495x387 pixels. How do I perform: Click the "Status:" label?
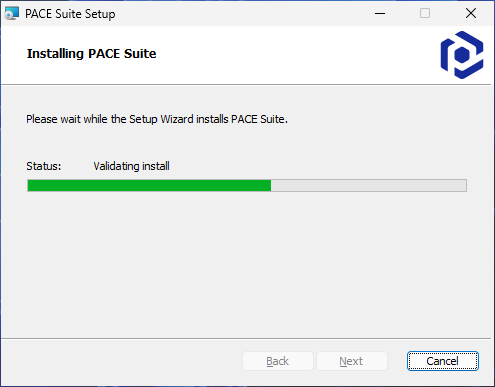coord(44,166)
